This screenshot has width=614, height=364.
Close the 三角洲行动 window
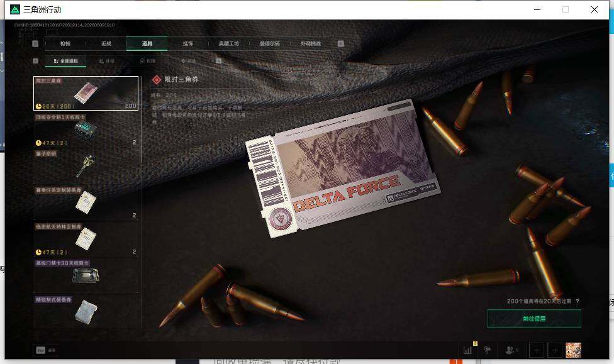click(x=594, y=9)
